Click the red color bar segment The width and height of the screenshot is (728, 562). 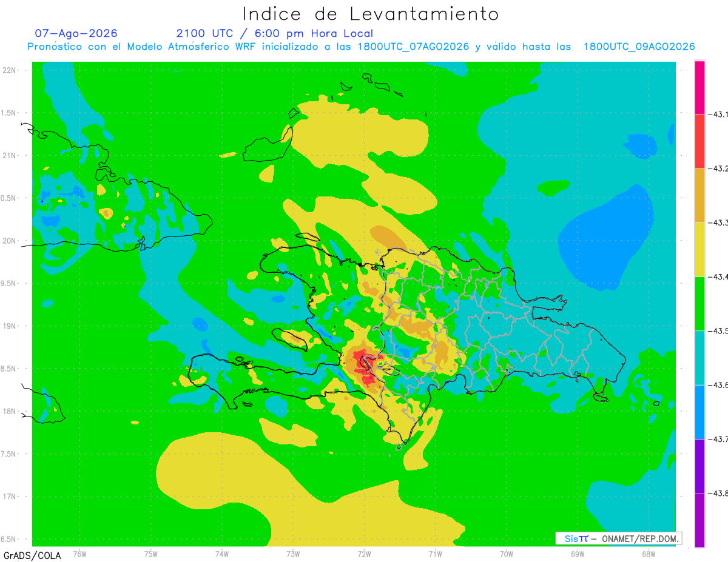tap(699, 141)
